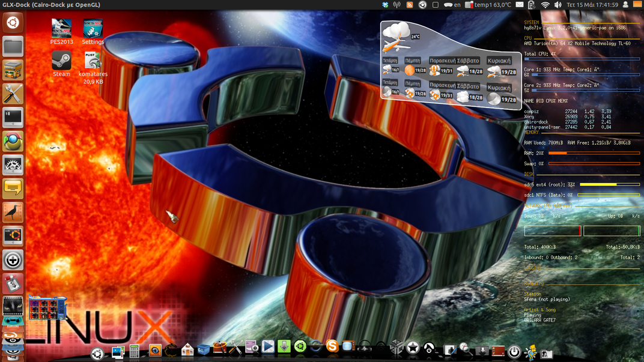Open the temp1 sensor indicator menu
The image size is (644, 362).
click(x=488, y=5)
